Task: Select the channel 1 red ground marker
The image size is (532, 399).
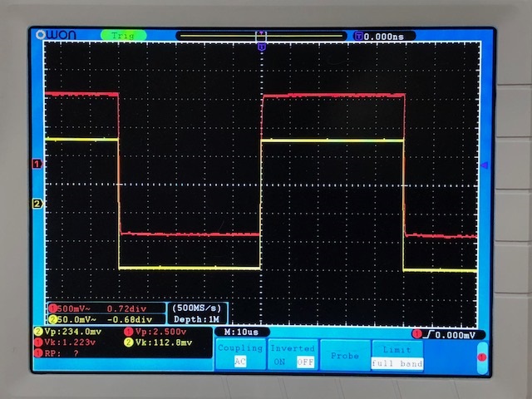Action: 37,165
